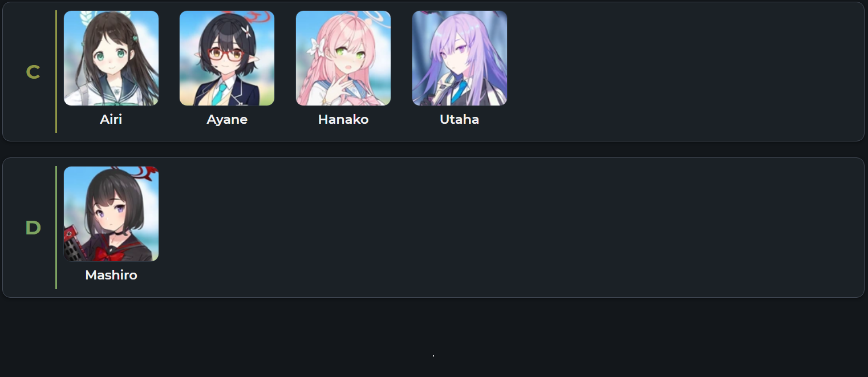The image size is (868, 377).
Task: Click the vertical divider beside D label
Action: (56, 228)
